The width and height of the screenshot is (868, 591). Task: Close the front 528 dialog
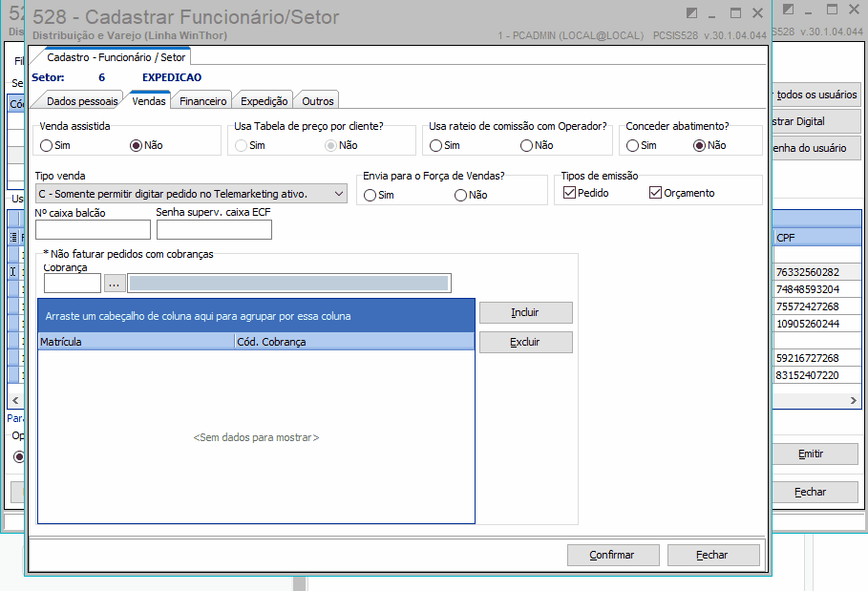758,12
